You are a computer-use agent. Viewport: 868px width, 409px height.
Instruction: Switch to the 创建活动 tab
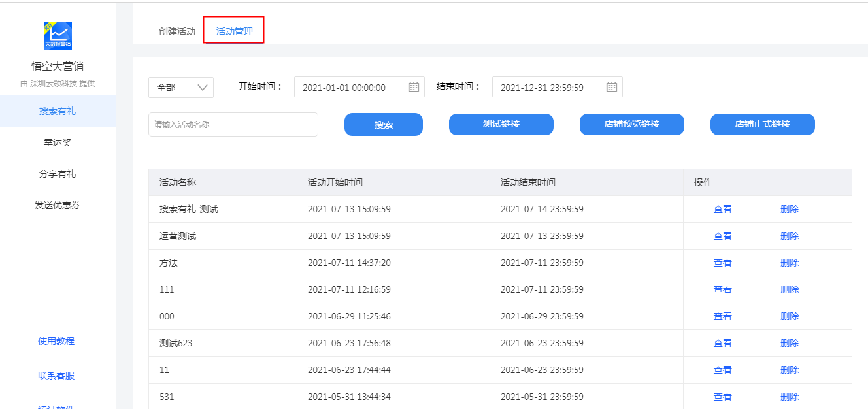tap(177, 31)
